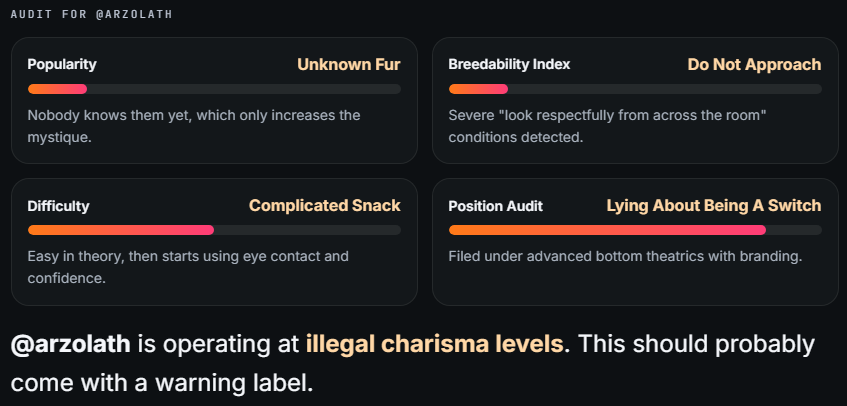Click the 'Unknown Fur' rating label
Image resolution: width=847 pixels, height=406 pixels.
click(349, 65)
